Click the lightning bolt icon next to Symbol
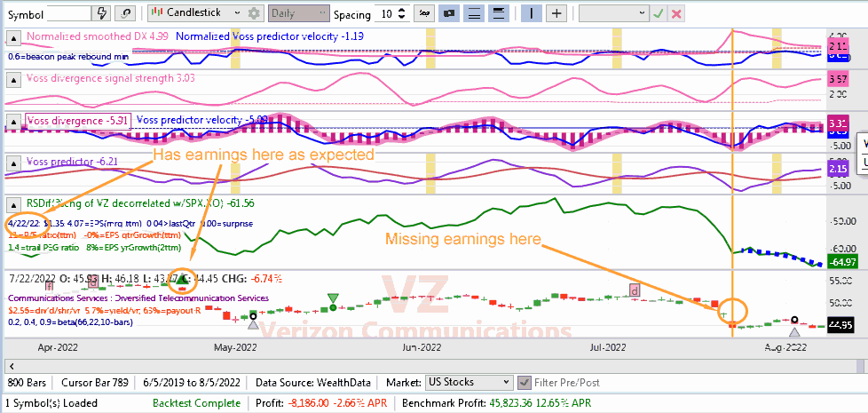868x413 pixels. [x=102, y=12]
